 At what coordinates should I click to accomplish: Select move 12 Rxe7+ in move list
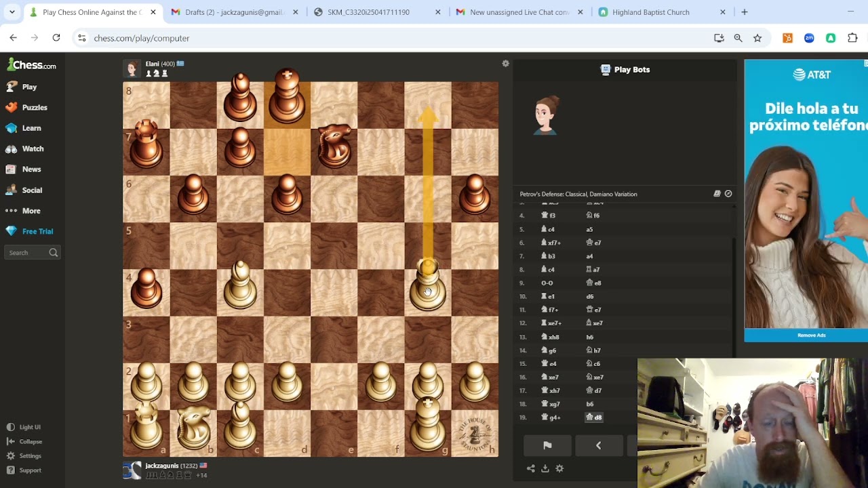[x=550, y=323]
